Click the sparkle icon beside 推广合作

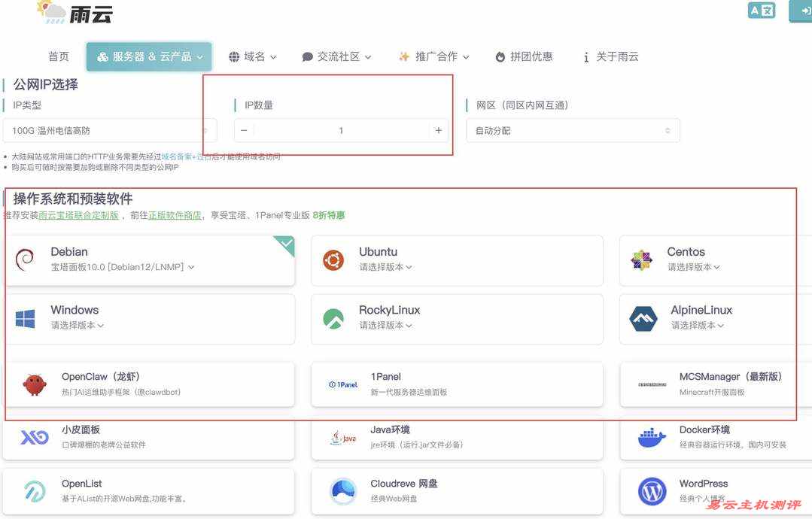tap(404, 57)
